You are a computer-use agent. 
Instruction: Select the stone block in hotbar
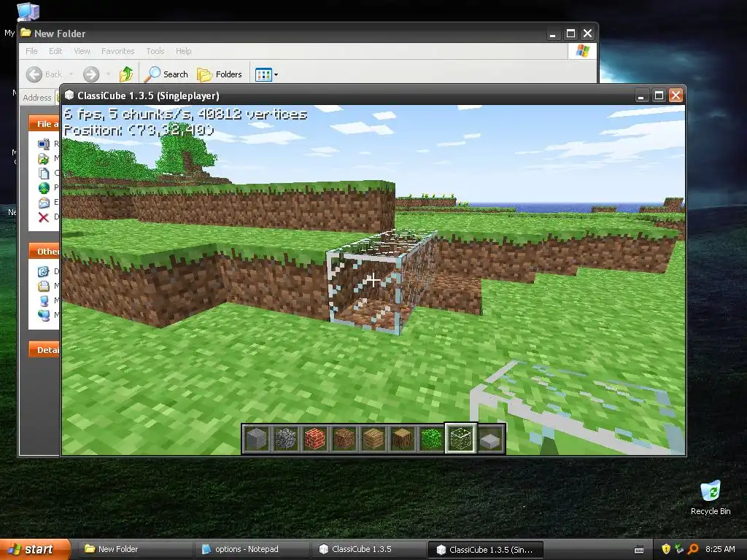tap(257, 438)
